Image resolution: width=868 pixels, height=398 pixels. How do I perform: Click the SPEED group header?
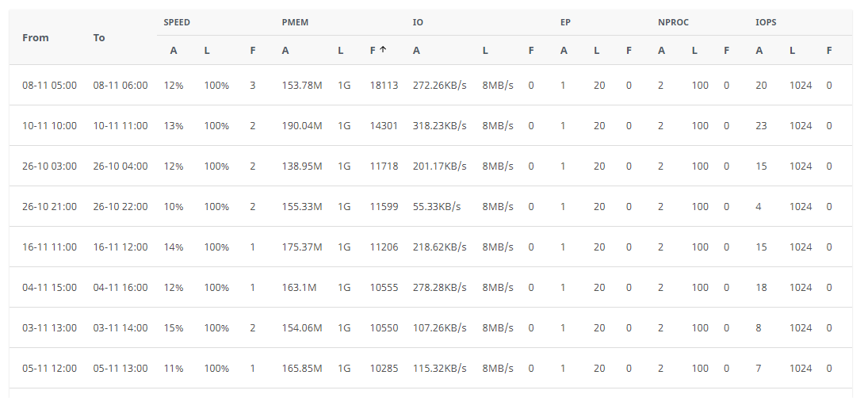click(177, 22)
